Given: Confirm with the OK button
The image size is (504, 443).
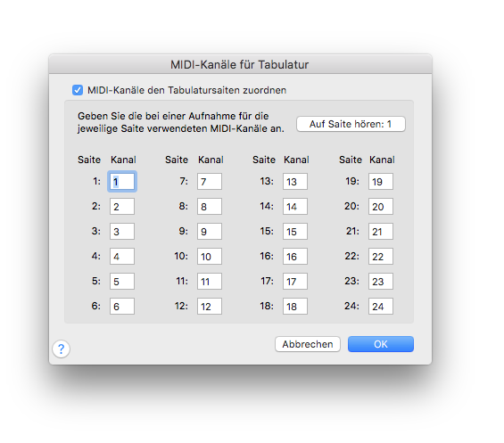Looking at the screenshot, I should tap(381, 344).
